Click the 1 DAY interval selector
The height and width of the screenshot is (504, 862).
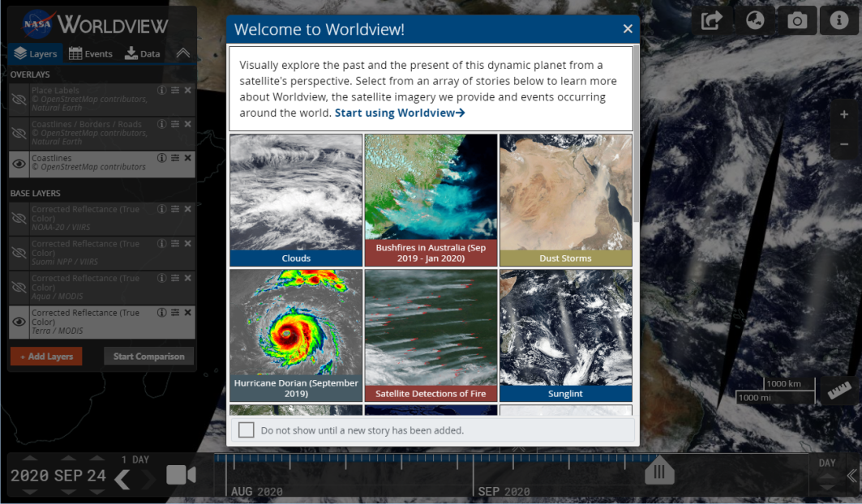click(135, 459)
